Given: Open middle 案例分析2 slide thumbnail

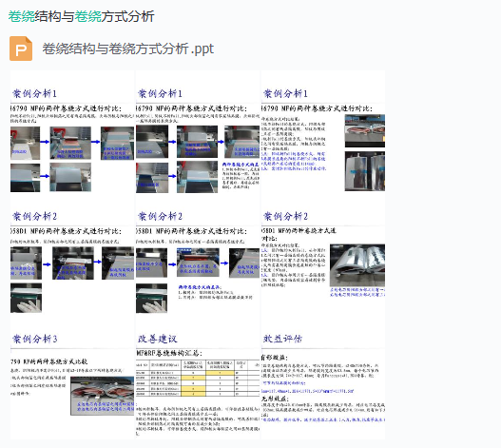Looking at the screenshot, I should point(198,255).
